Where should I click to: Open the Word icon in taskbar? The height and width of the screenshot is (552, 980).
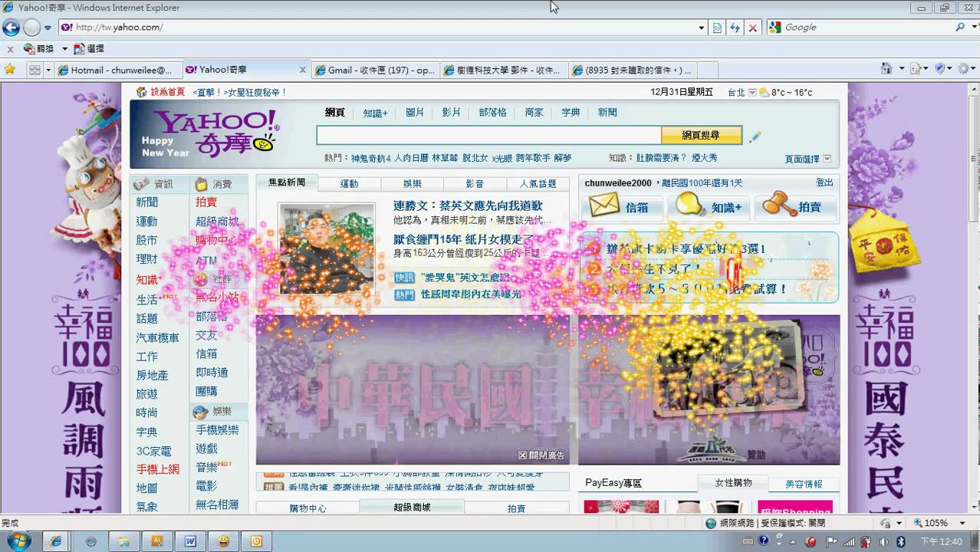189,541
